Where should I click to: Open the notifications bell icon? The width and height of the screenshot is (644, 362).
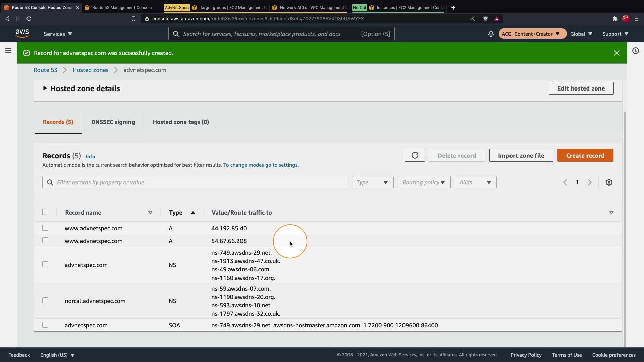[x=491, y=34]
